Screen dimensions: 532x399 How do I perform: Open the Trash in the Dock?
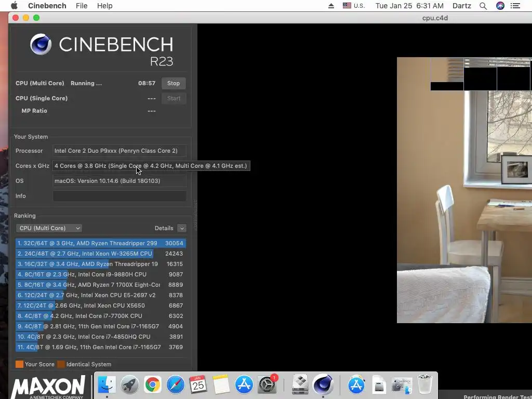click(424, 384)
